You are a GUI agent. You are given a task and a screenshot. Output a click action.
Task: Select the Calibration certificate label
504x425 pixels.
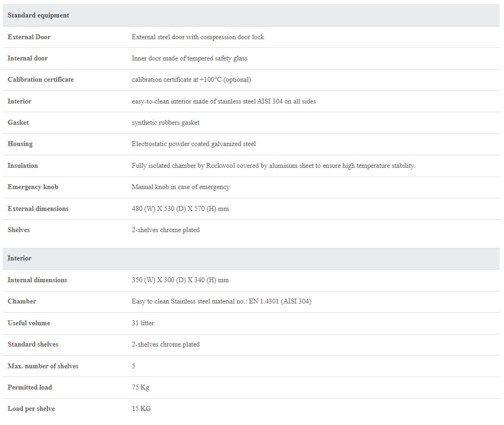coord(40,80)
